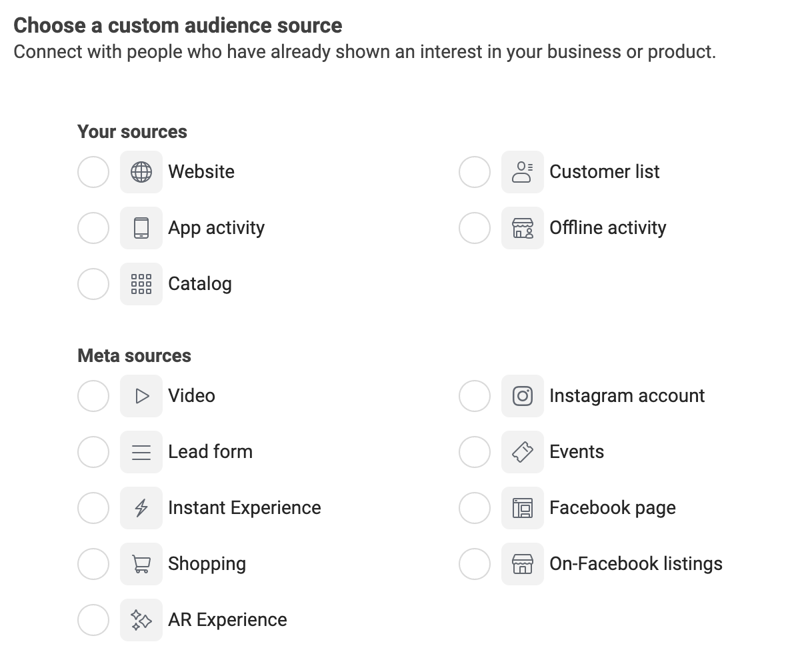The height and width of the screenshot is (664, 812).
Task: Select the Instagram account radio button
Action: 475,396
